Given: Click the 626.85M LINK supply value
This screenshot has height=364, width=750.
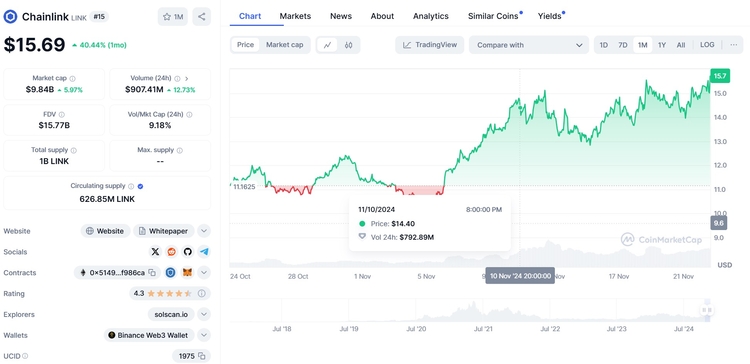Looking at the screenshot, I should tap(107, 199).
